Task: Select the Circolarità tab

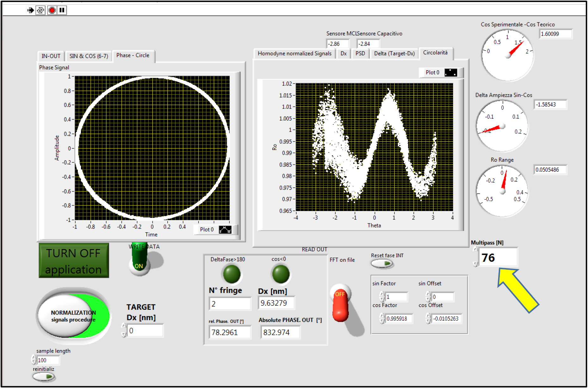Action: [x=436, y=53]
